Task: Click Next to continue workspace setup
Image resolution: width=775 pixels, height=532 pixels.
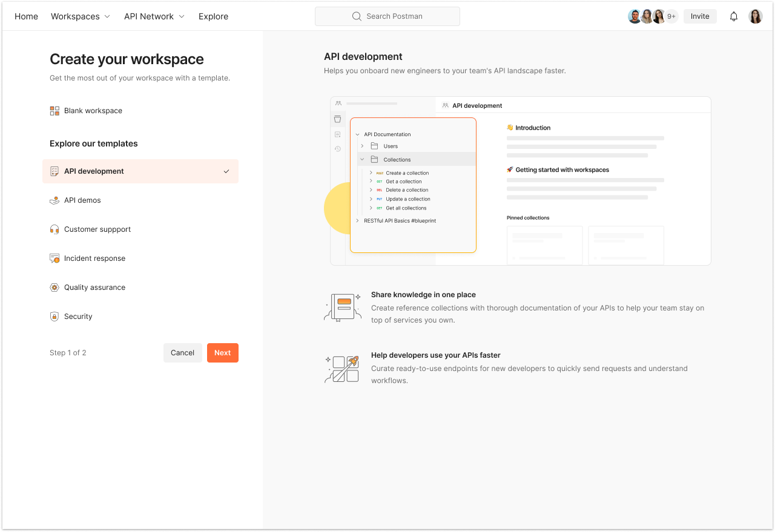Action: (222, 352)
